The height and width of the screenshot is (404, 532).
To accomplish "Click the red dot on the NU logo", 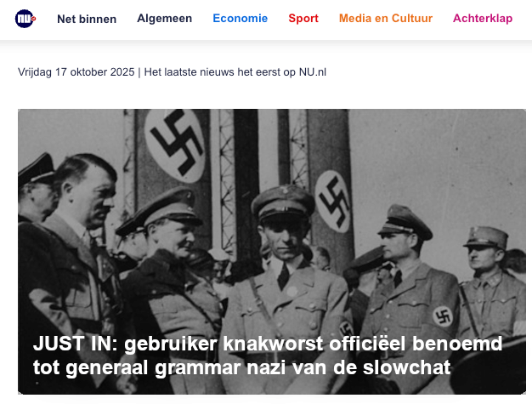I will tap(34, 19).
